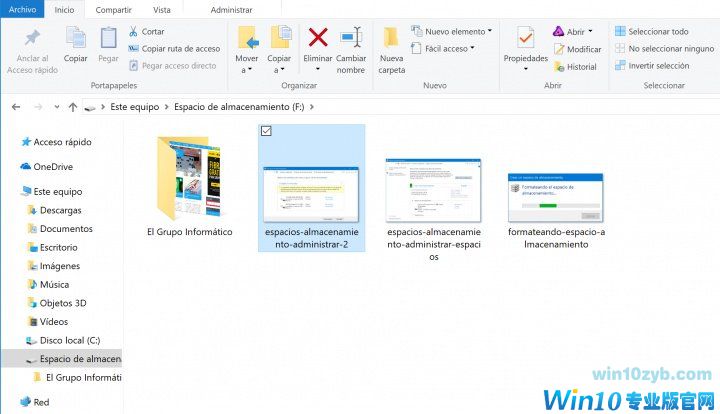This screenshot has height=414, width=720.
Task: Open the Descargas folder in sidebar
Action: [55, 211]
